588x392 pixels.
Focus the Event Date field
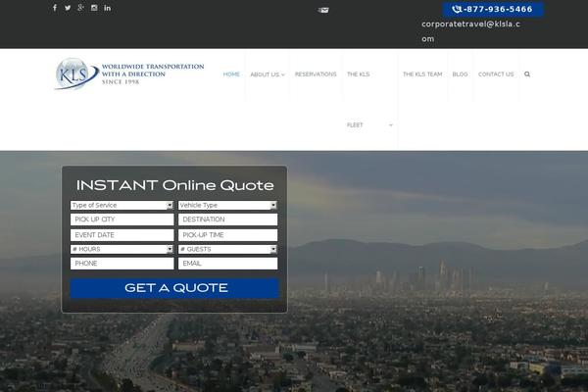point(122,235)
